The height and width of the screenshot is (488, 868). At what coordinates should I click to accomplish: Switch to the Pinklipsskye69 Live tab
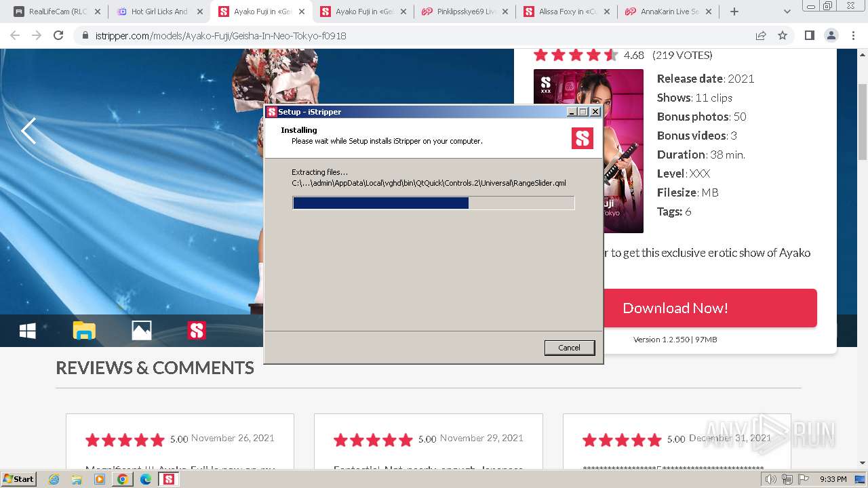coord(465,12)
